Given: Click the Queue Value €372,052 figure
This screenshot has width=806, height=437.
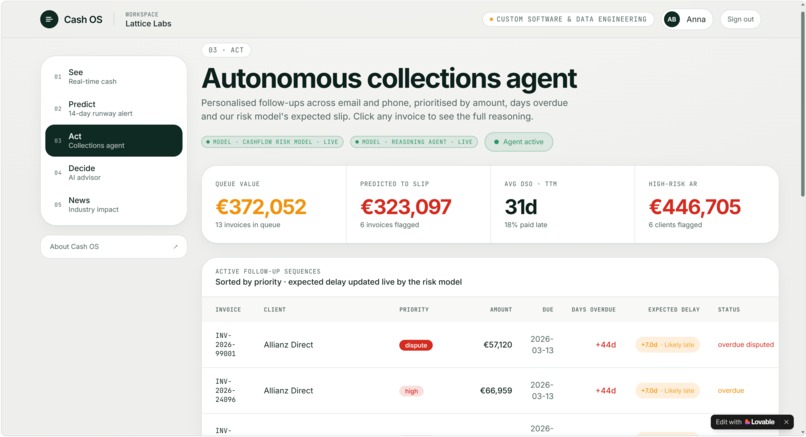Looking at the screenshot, I should [261, 207].
